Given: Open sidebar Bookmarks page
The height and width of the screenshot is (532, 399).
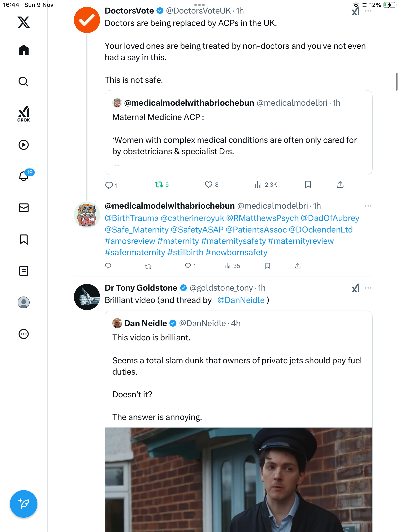Looking at the screenshot, I should (x=24, y=239).
